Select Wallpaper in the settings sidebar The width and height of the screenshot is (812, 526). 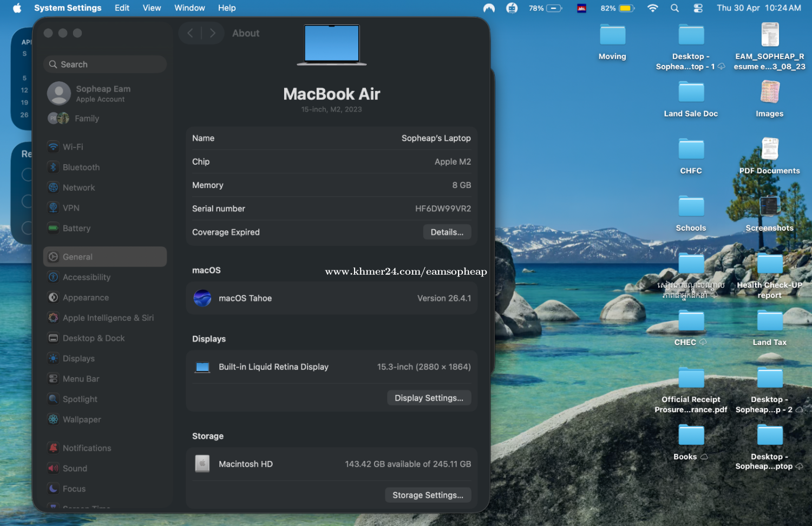point(105,419)
